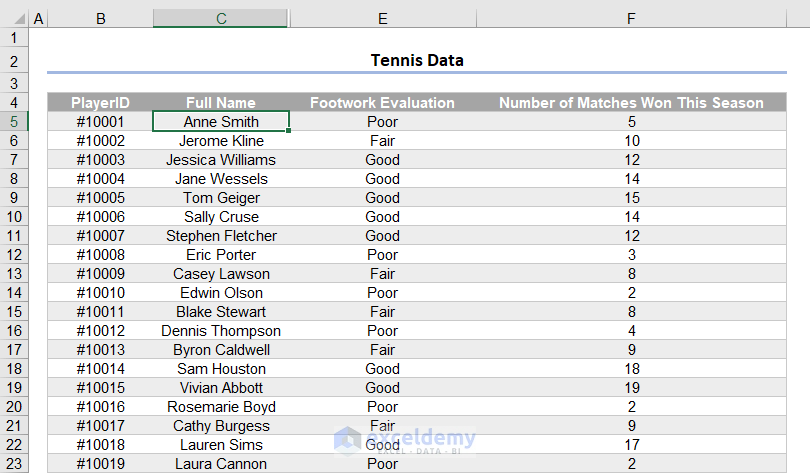Viewport: 810px width, 473px height.
Task: Select row 23 header
Action: 15,464
